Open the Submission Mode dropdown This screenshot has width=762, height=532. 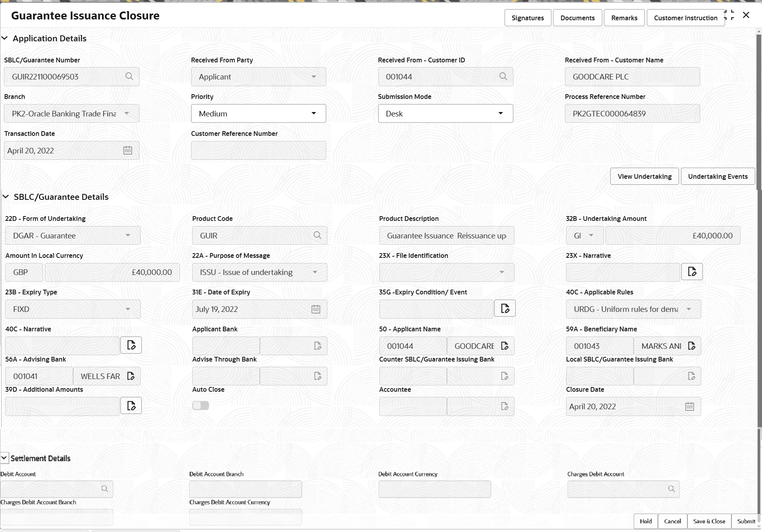(445, 113)
